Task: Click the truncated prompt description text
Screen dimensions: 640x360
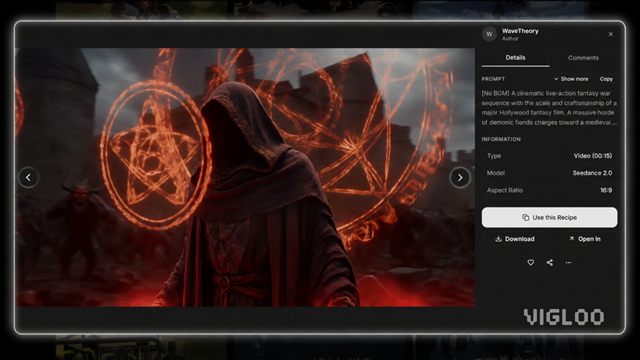Action: point(549,108)
